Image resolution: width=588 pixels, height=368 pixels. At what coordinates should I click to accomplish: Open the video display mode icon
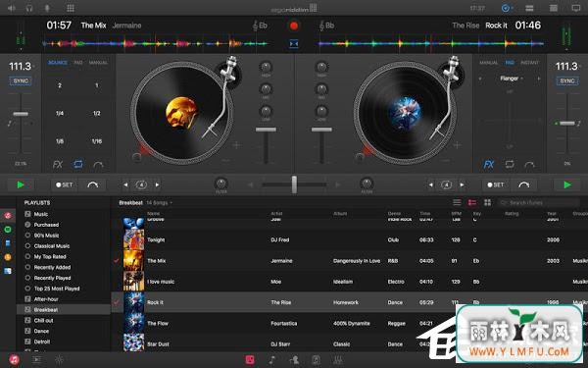pyautogui.click(x=576, y=8)
